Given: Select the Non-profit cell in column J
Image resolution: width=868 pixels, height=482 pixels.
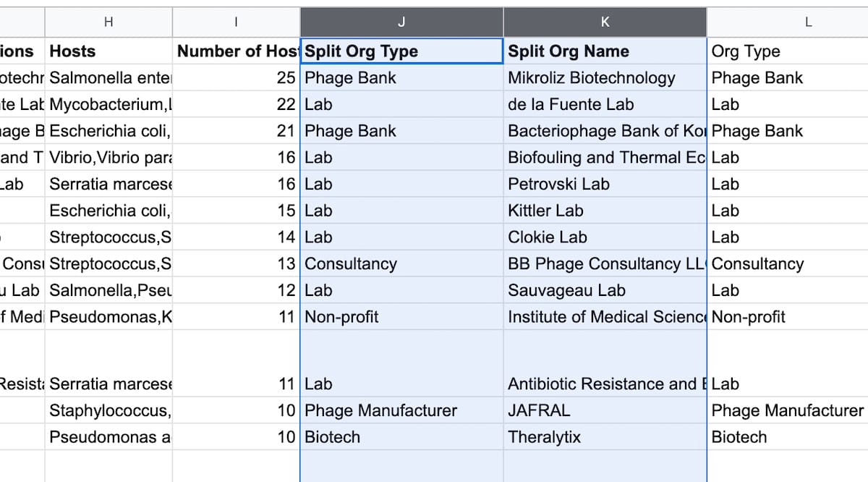Looking at the screenshot, I should 401,316.
